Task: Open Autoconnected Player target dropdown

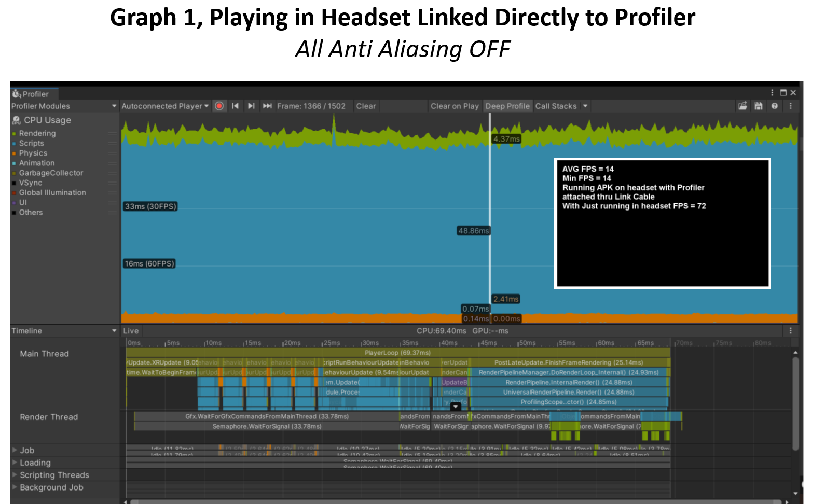Action: 165,106
